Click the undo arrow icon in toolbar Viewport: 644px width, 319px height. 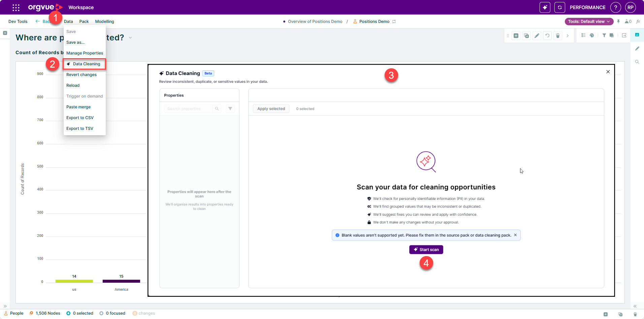click(547, 36)
